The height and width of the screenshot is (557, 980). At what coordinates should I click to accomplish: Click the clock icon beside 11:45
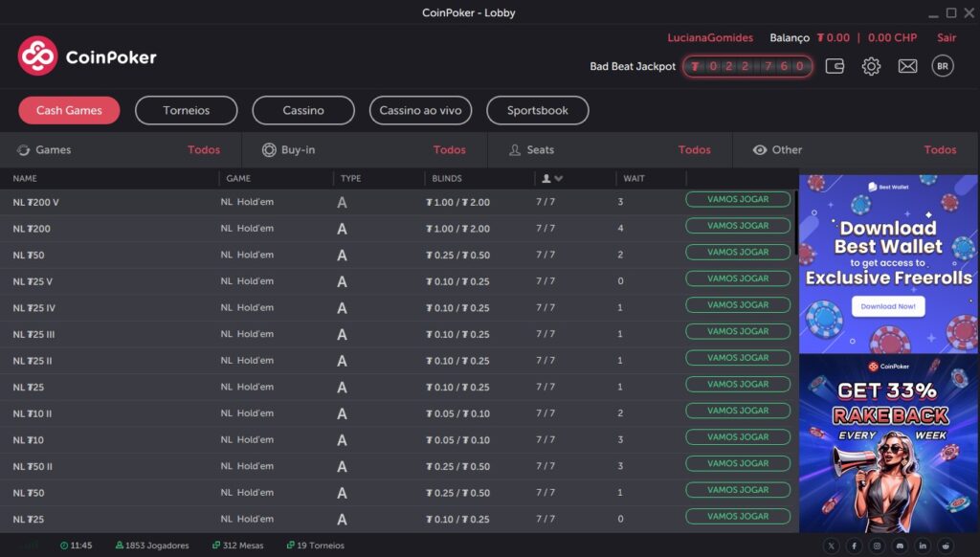(x=64, y=546)
